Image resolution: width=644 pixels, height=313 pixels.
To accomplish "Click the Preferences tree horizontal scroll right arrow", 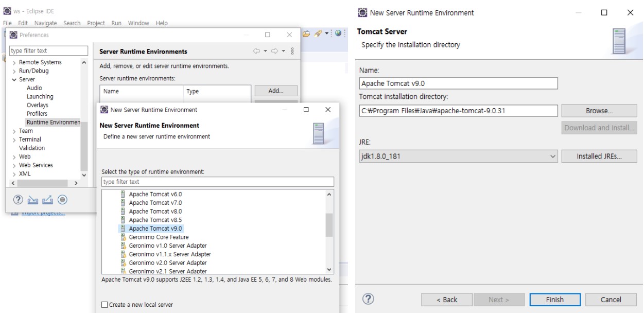I will tap(76, 183).
